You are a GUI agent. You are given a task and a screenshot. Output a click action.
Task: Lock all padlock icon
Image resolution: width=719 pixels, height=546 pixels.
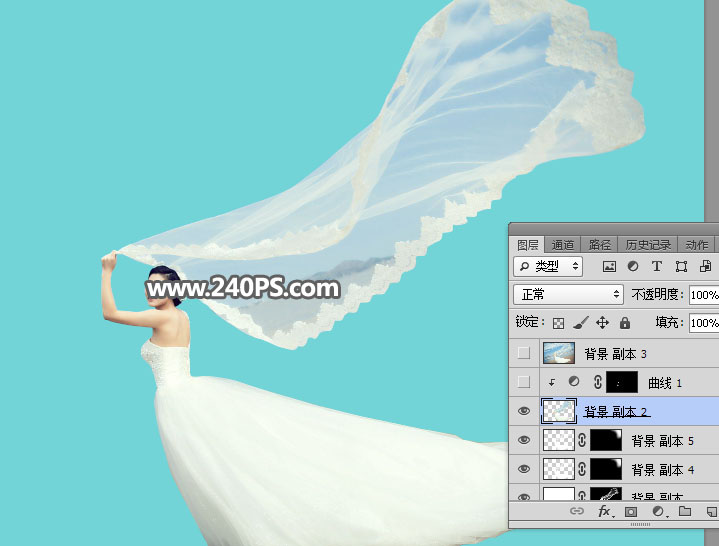coord(625,323)
